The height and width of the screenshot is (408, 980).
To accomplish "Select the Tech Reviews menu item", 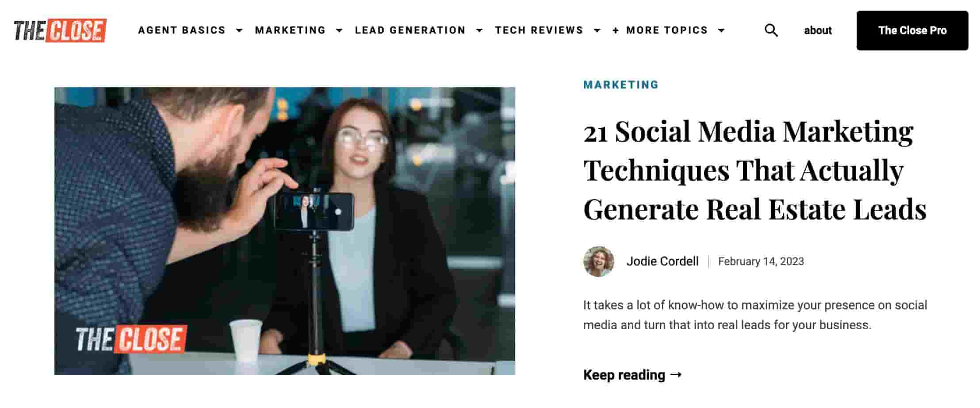I will pyautogui.click(x=539, y=31).
